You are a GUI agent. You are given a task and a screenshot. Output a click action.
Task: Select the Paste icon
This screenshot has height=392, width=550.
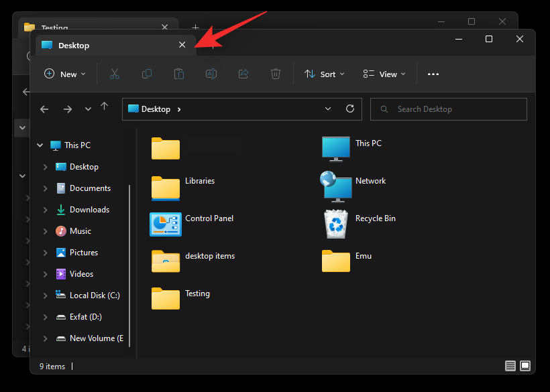(178, 74)
